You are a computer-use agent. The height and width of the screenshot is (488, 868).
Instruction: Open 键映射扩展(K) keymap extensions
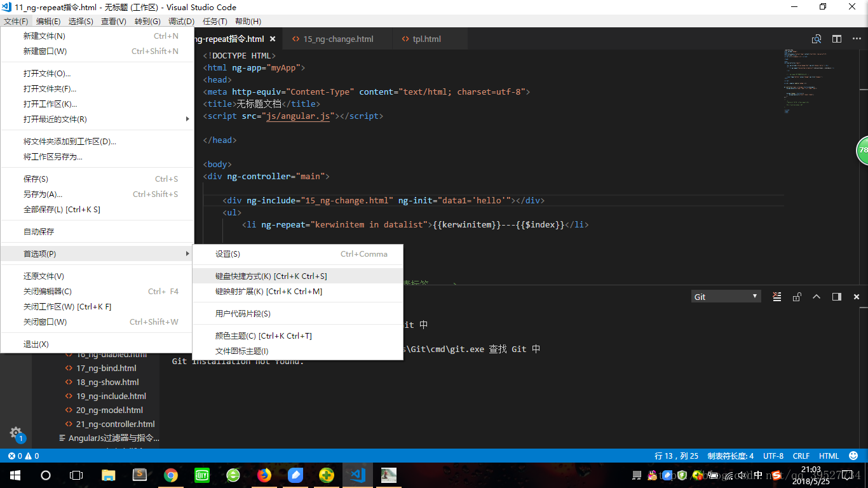pyautogui.click(x=297, y=292)
